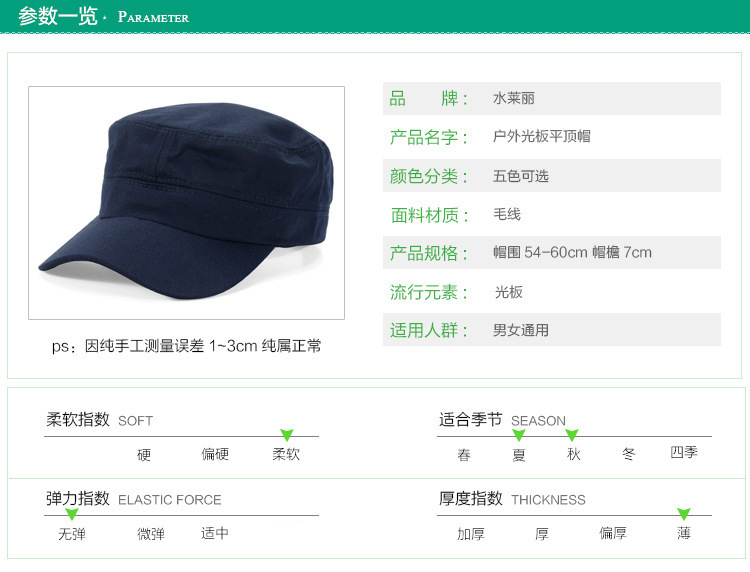Click the 秋 season option

[x=573, y=454]
